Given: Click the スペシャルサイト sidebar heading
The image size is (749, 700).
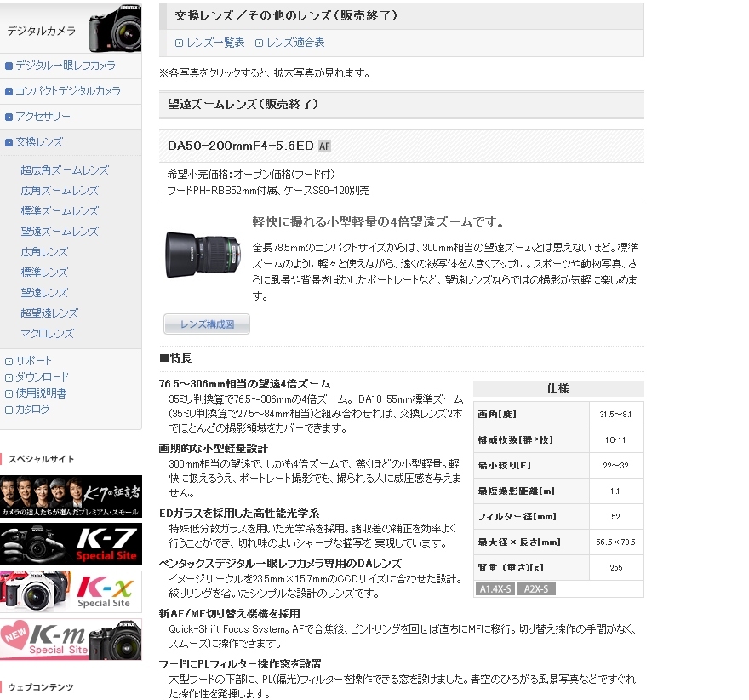Looking at the screenshot, I should point(42,459).
